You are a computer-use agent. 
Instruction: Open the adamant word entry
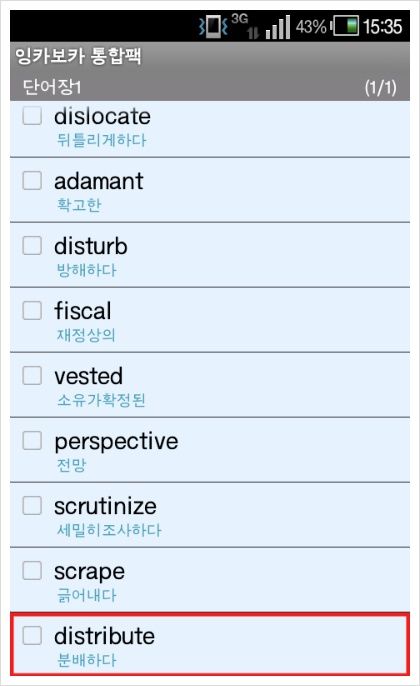210,190
